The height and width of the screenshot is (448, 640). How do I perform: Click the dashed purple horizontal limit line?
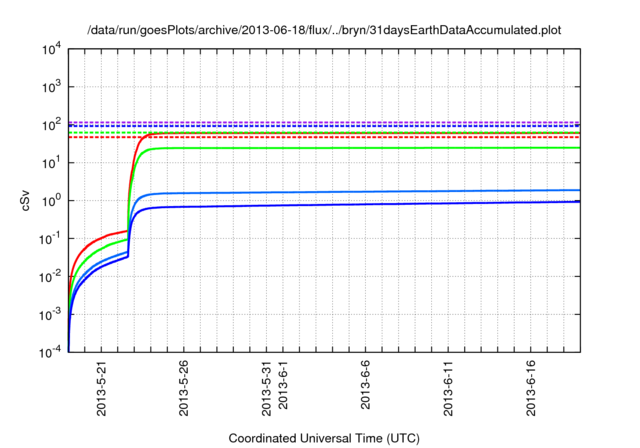324,122
